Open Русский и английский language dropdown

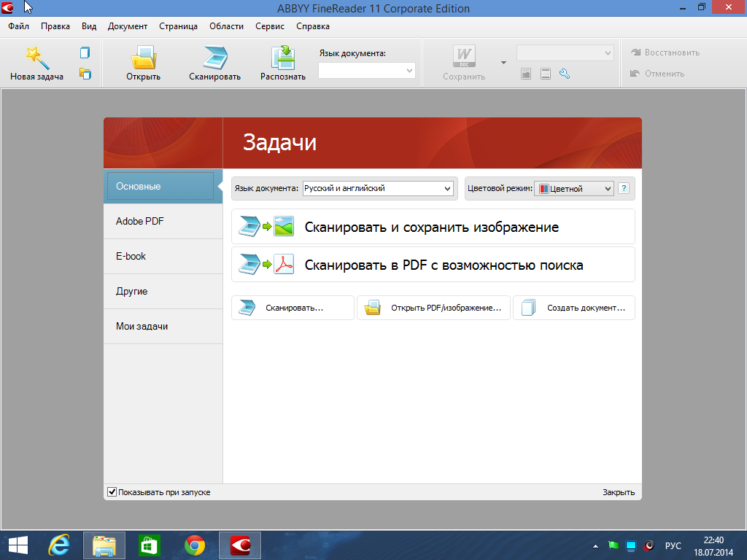(x=378, y=188)
